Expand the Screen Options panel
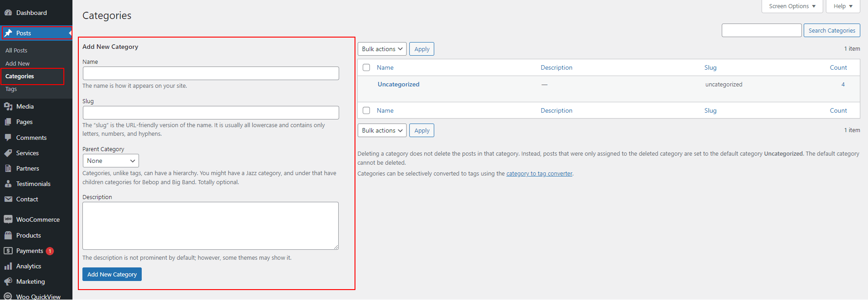Viewport: 868px width, 300px height. (x=791, y=6)
